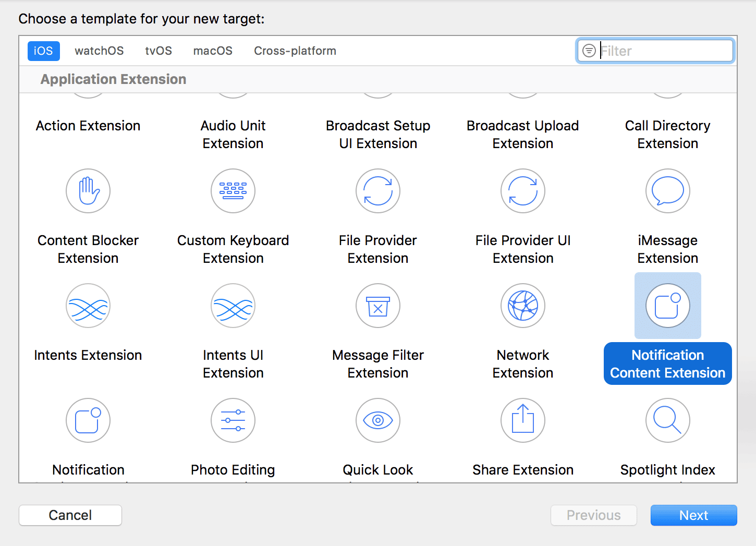
Task: Pick the File Provider UI Extension icon
Action: pyautogui.click(x=523, y=191)
